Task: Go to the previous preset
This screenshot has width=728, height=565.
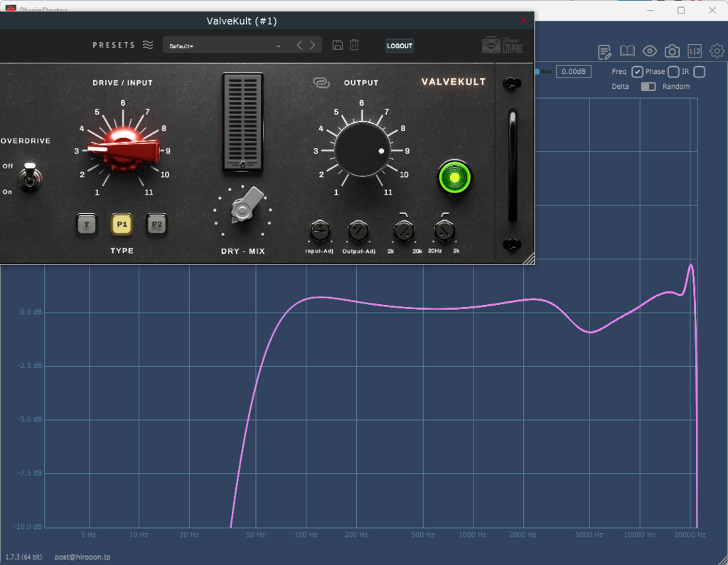Action: [x=299, y=45]
